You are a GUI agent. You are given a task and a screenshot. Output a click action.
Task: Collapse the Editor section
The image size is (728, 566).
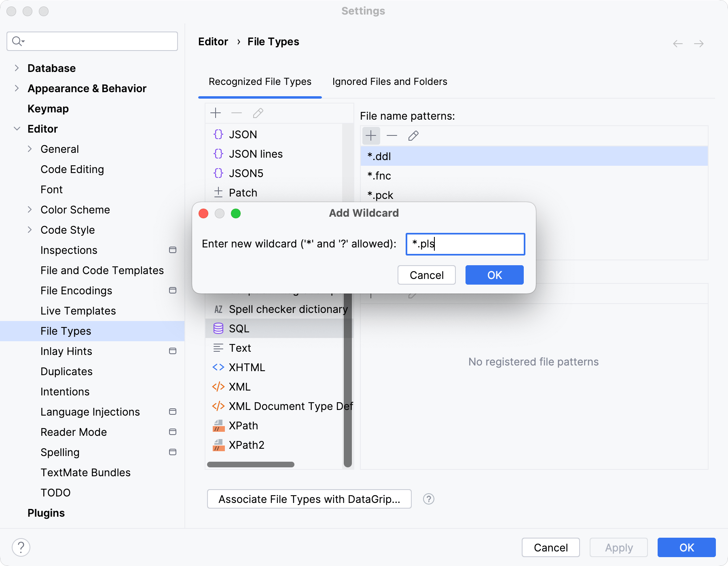tap(17, 129)
